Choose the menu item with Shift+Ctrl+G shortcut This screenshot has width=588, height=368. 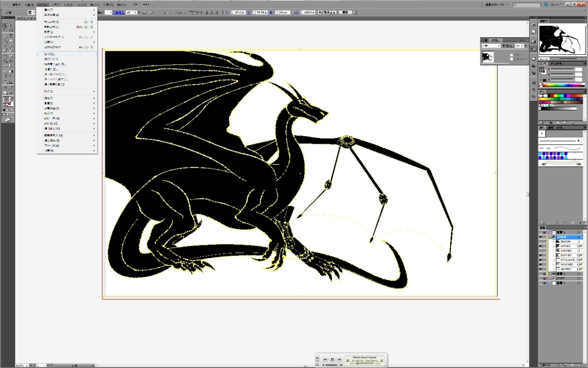click(x=67, y=27)
